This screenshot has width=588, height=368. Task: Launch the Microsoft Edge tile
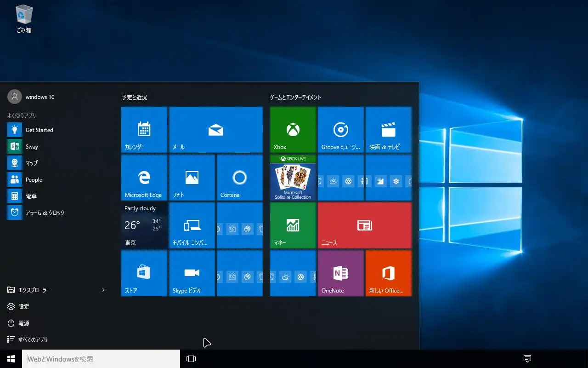(x=144, y=178)
